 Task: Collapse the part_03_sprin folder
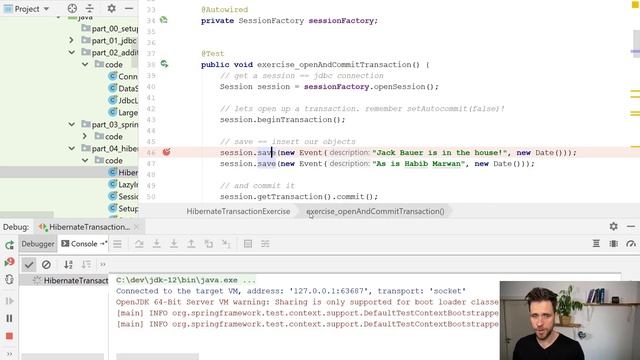(x=71, y=124)
